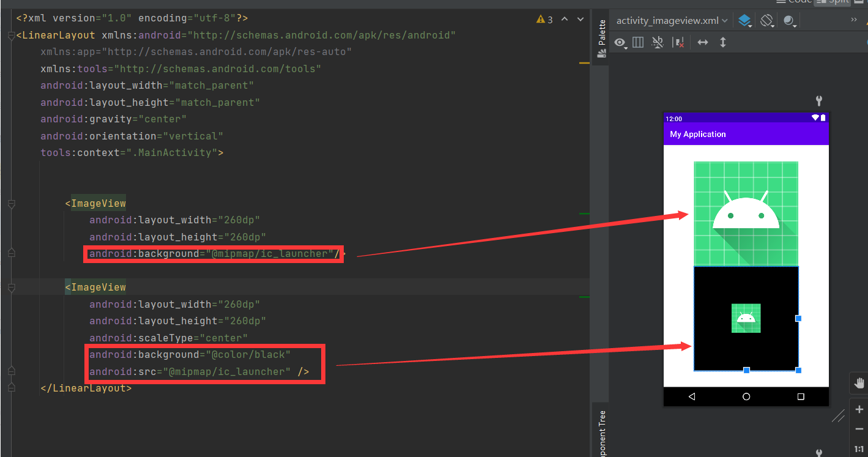Click the yellow warning stripe in editor gutter
The width and height of the screenshot is (868, 457).
[x=584, y=62]
